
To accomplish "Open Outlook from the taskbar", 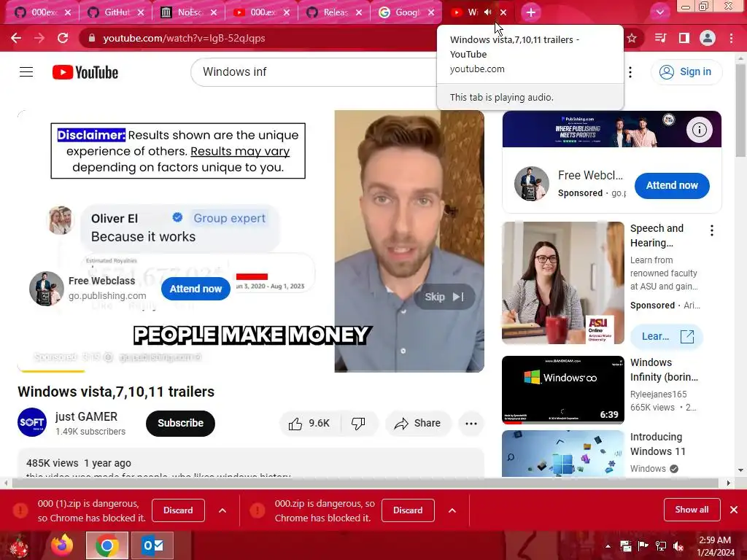I will click(153, 545).
